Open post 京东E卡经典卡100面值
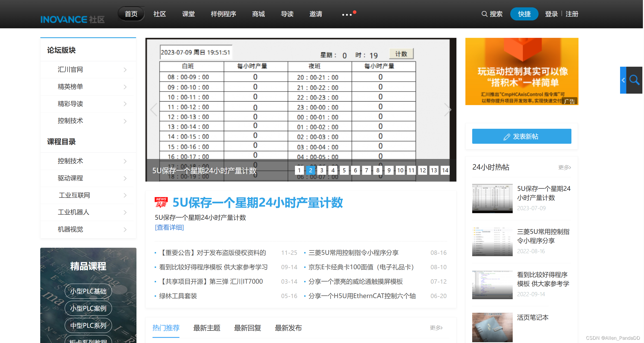Image resolution: width=644 pixels, height=343 pixels. [362, 267]
